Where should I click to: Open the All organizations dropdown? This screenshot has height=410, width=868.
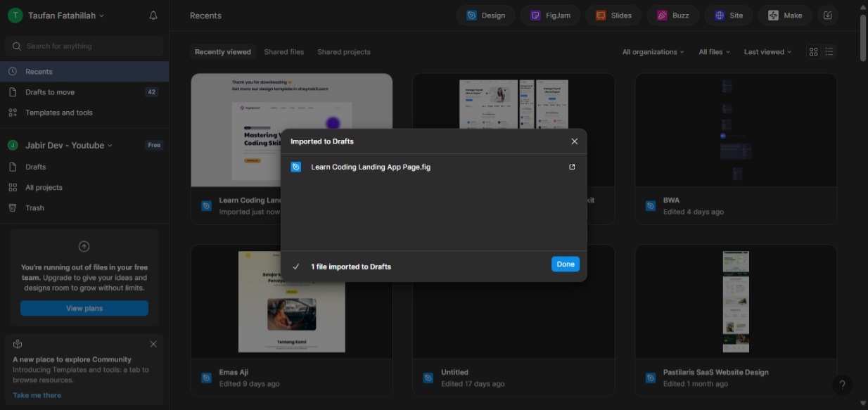coord(653,52)
